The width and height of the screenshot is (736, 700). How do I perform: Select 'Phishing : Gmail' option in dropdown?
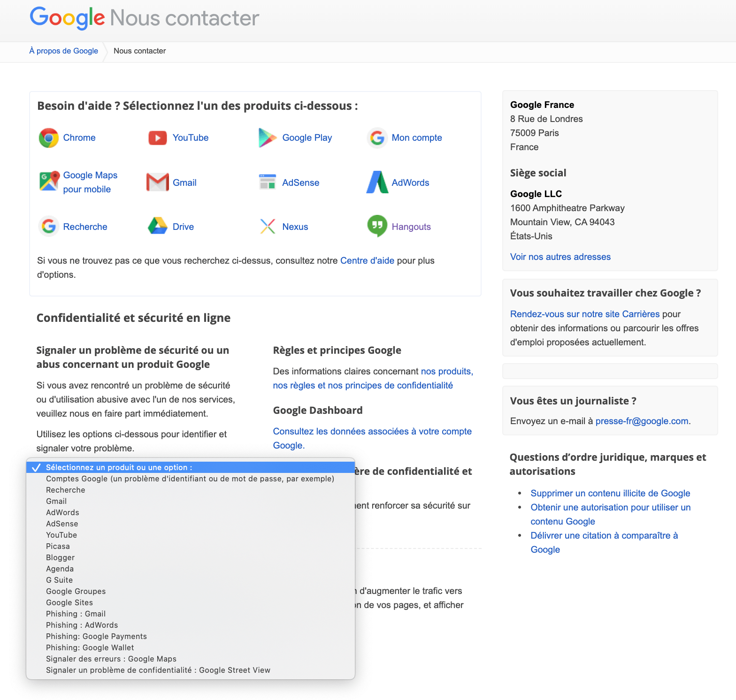click(x=76, y=614)
